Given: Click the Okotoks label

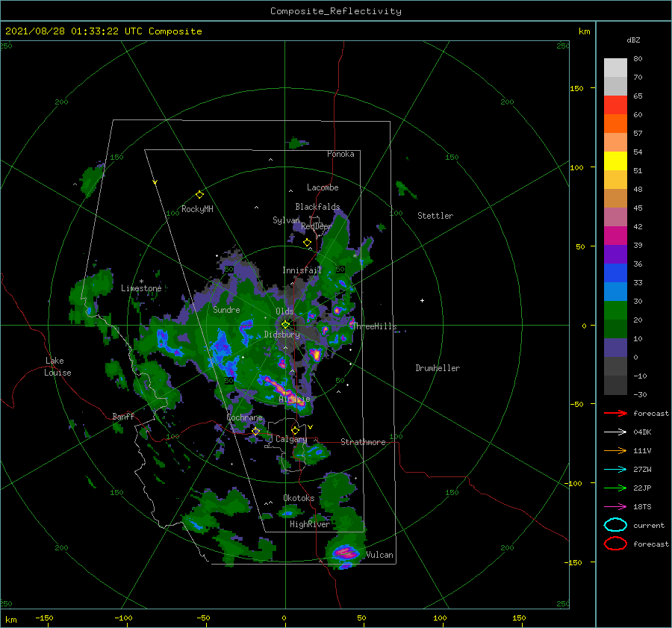Looking at the screenshot, I should [x=299, y=498].
